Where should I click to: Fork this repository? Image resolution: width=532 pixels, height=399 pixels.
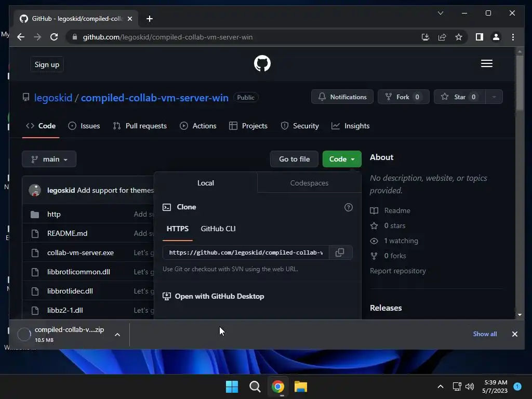tap(403, 97)
